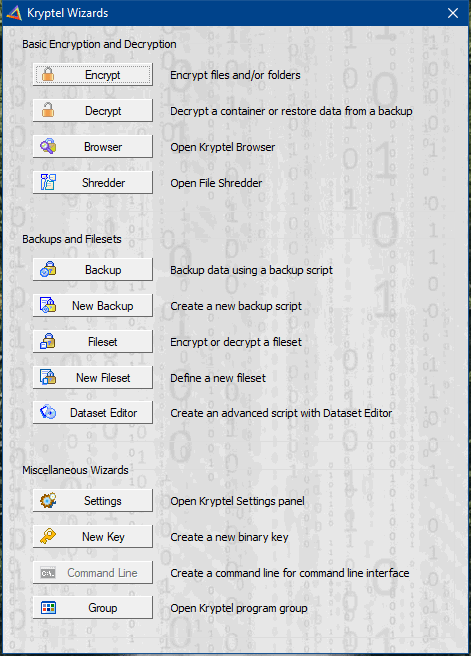Click the Command Line button
This screenshot has height=656, width=471.
point(93,572)
